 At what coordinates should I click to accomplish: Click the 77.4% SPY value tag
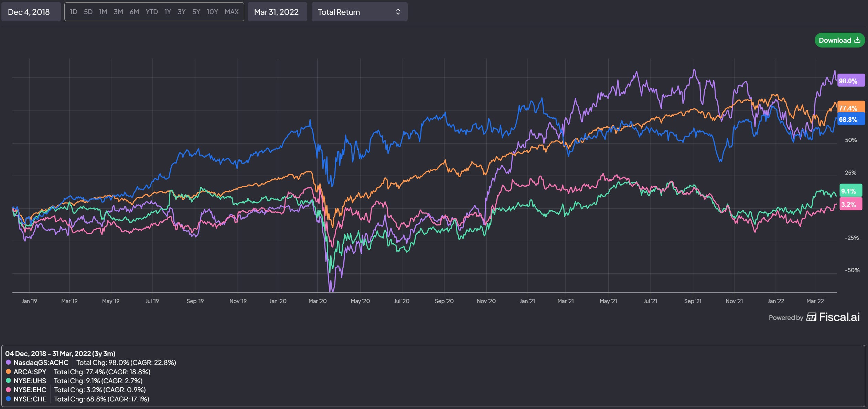point(850,107)
